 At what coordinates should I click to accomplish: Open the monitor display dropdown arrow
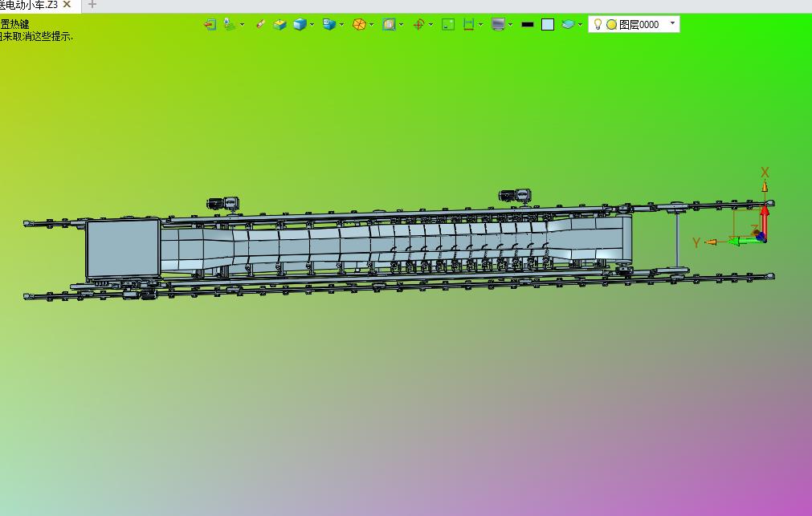[x=511, y=24]
